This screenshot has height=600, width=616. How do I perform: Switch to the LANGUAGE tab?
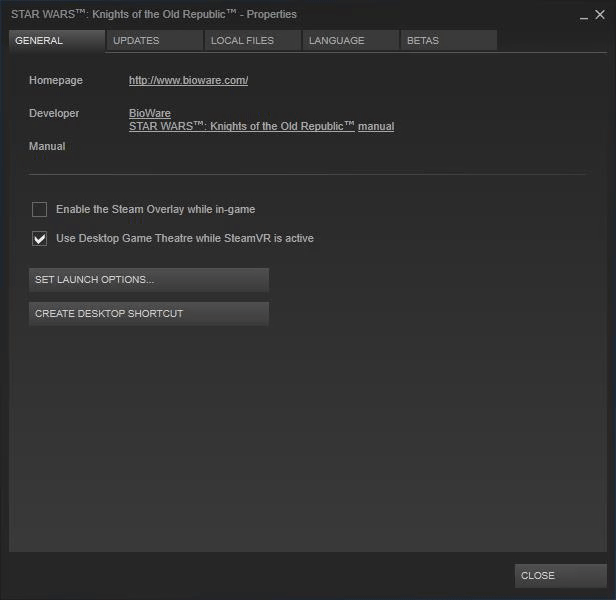tap(351, 40)
